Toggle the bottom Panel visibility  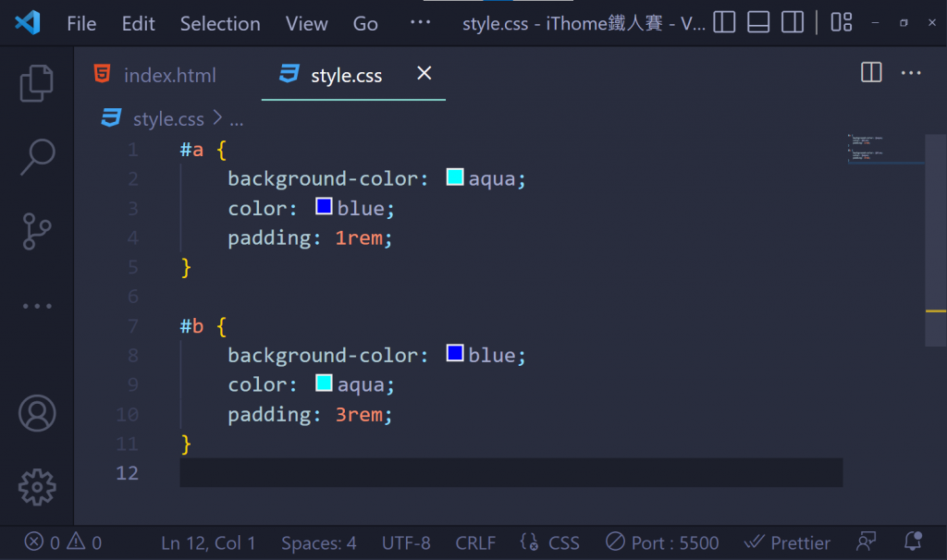[x=758, y=23]
